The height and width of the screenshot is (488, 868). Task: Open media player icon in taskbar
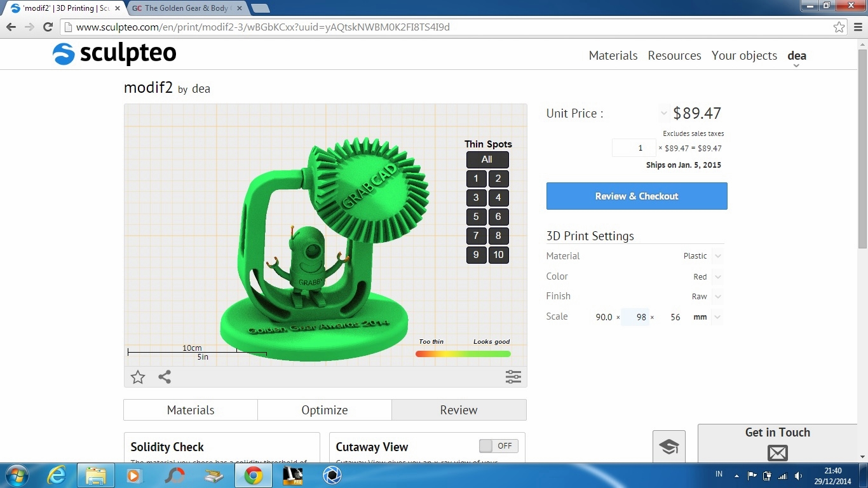[x=133, y=475]
